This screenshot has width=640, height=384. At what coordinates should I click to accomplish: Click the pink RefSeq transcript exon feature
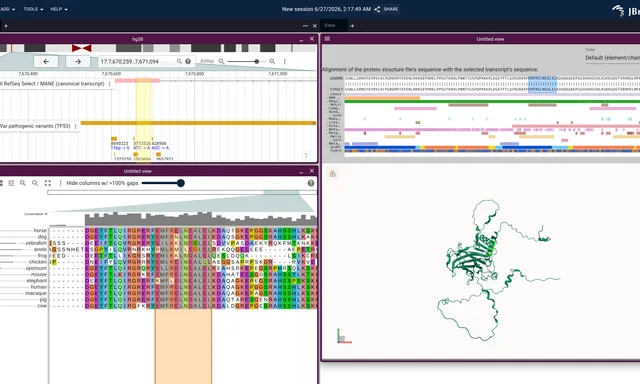[137, 80]
